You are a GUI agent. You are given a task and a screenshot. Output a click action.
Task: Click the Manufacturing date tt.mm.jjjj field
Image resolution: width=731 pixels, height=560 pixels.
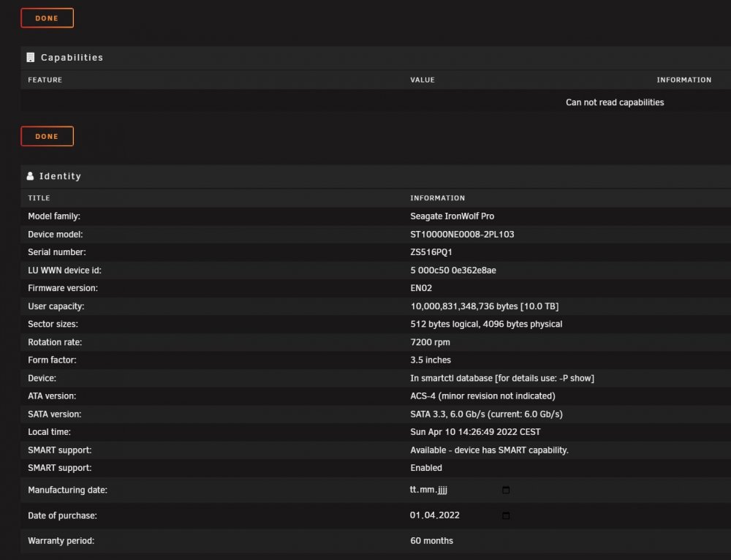pyautogui.click(x=459, y=490)
